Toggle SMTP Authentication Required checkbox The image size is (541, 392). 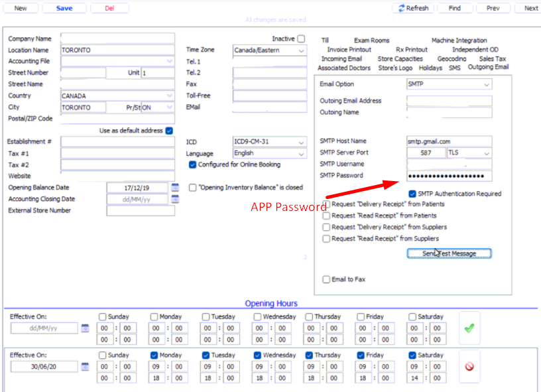tap(412, 194)
